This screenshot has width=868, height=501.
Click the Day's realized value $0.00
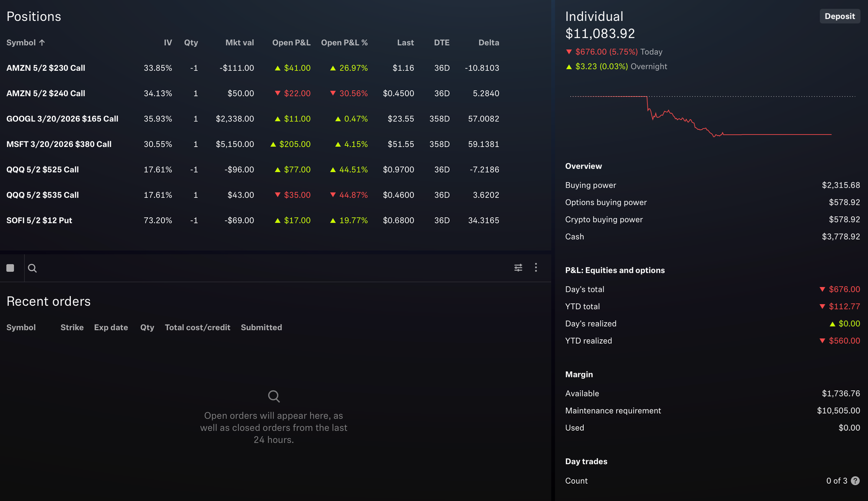click(845, 324)
